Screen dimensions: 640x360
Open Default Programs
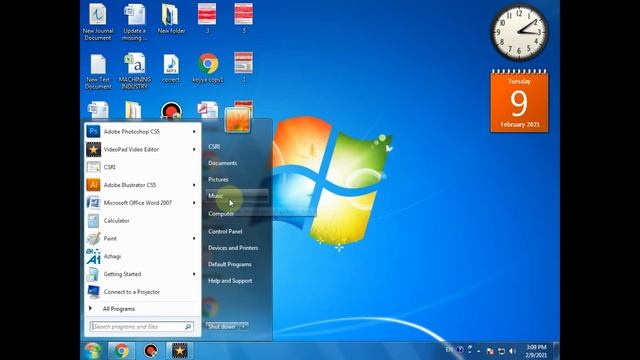click(230, 264)
